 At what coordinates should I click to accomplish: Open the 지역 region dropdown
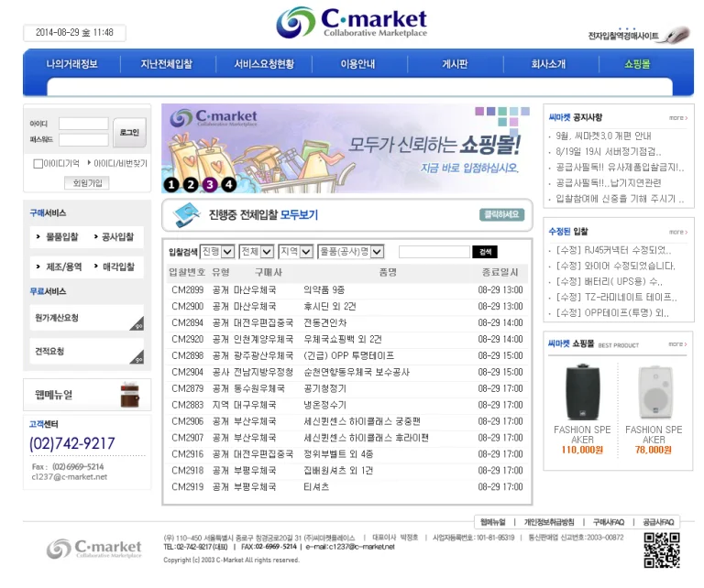click(x=295, y=252)
